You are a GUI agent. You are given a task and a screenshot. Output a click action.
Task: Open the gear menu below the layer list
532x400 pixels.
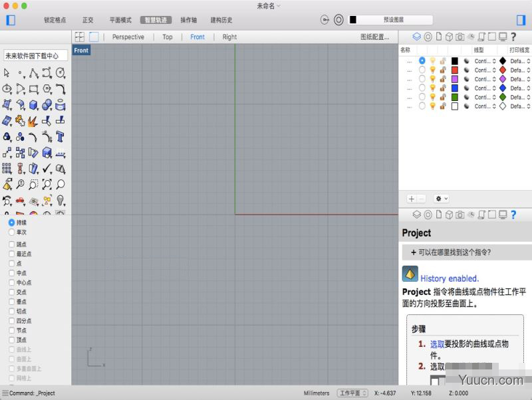click(438, 198)
